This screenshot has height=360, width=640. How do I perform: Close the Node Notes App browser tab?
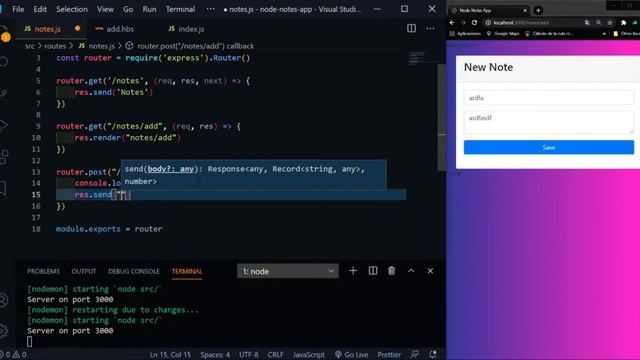[525, 10]
